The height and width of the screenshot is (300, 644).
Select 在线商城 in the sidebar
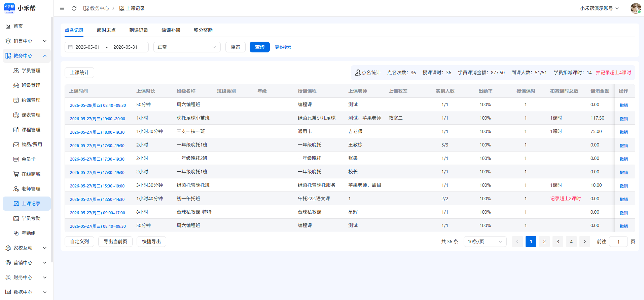pyautogui.click(x=27, y=174)
